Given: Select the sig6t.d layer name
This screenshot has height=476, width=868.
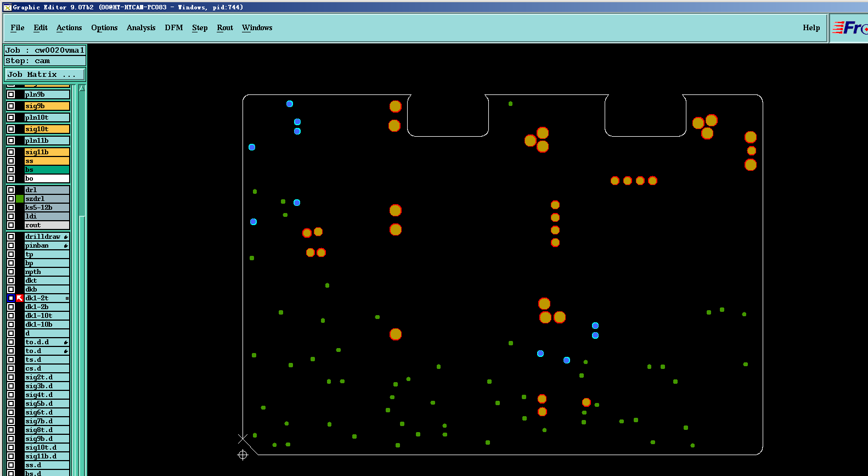Looking at the screenshot, I should click(47, 412).
